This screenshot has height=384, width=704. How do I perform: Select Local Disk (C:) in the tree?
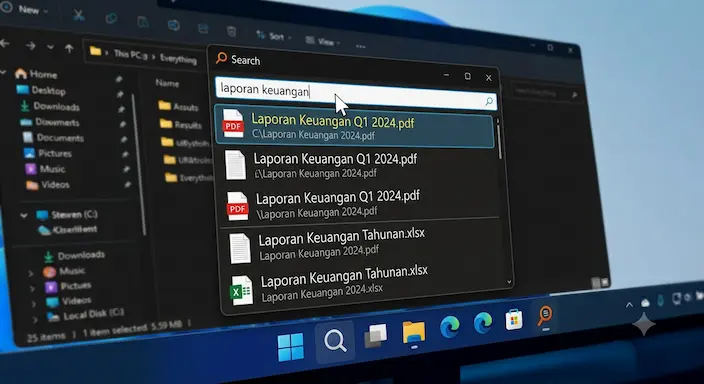click(x=86, y=314)
